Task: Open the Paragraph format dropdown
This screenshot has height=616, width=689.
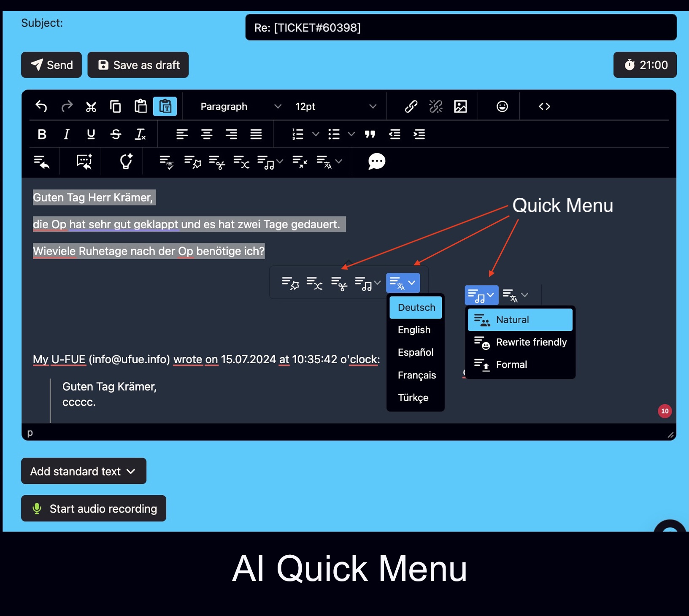Action: [x=240, y=106]
